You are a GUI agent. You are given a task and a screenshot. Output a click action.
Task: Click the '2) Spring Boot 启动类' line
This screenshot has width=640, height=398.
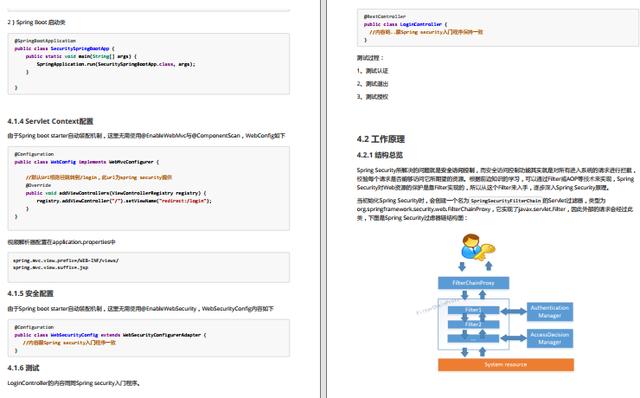point(36,22)
